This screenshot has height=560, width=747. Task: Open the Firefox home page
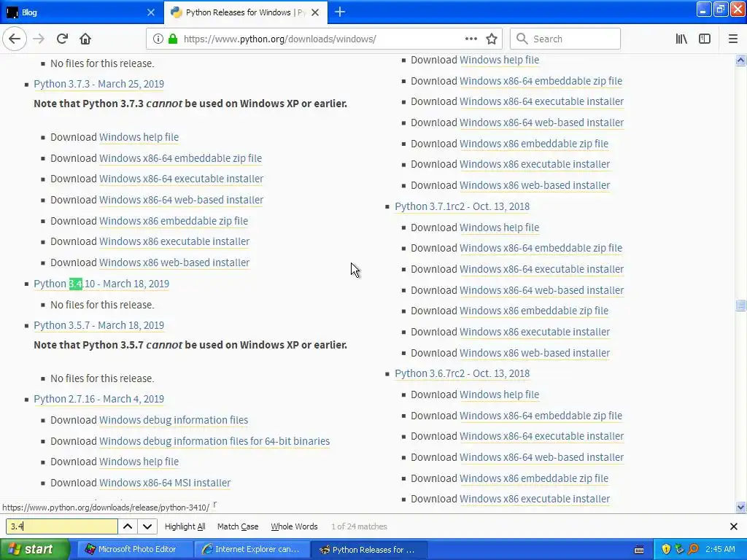(x=85, y=39)
